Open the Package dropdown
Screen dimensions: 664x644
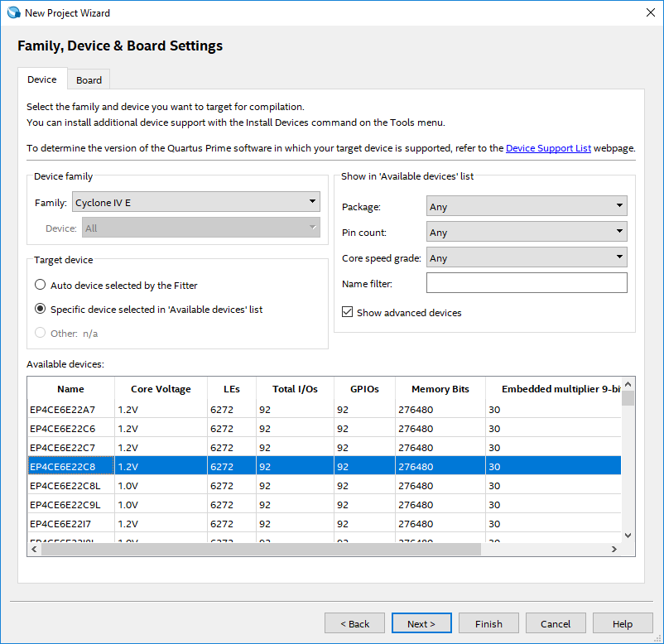(527, 206)
